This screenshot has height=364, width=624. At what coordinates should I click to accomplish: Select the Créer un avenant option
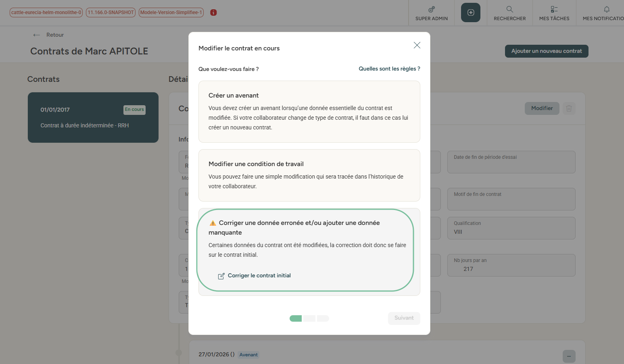tap(309, 112)
